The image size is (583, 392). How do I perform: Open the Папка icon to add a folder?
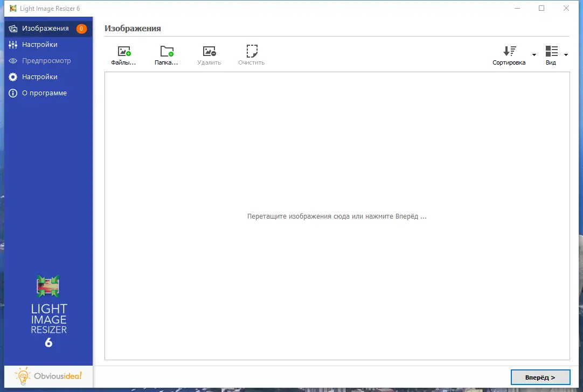[x=166, y=51]
